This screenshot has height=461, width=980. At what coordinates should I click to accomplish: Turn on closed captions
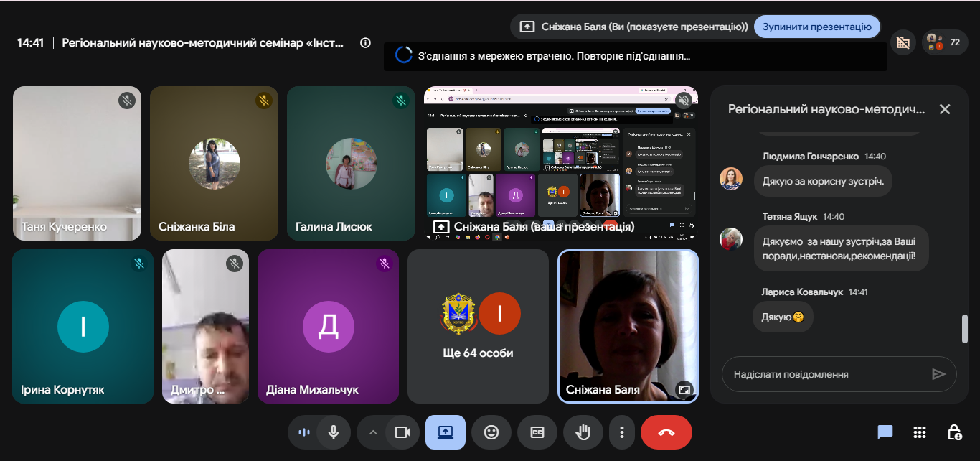[x=537, y=432]
